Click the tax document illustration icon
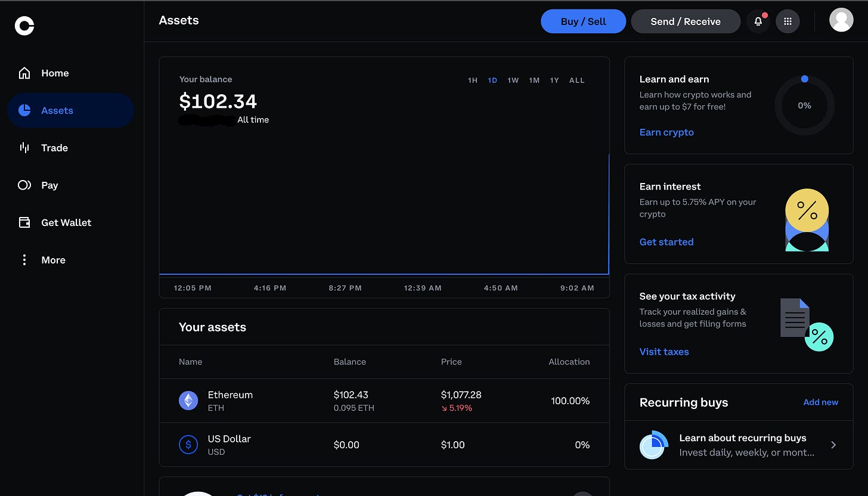868x496 pixels. coord(807,324)
